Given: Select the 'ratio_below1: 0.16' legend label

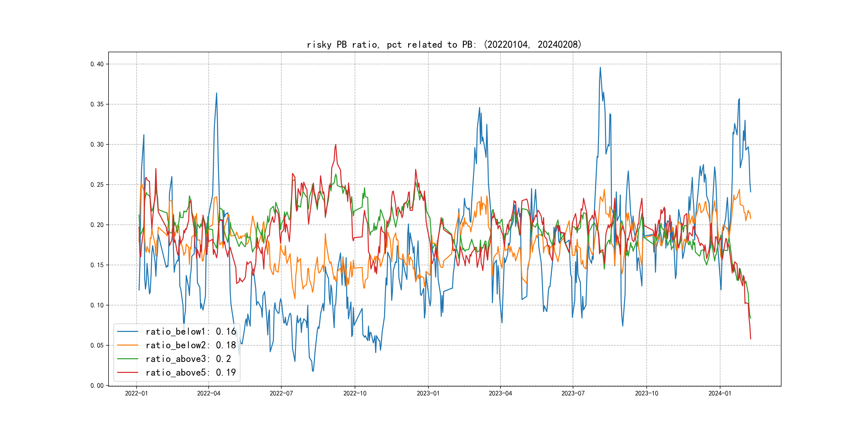Looking at the screenshot, I should click(191, 332).
